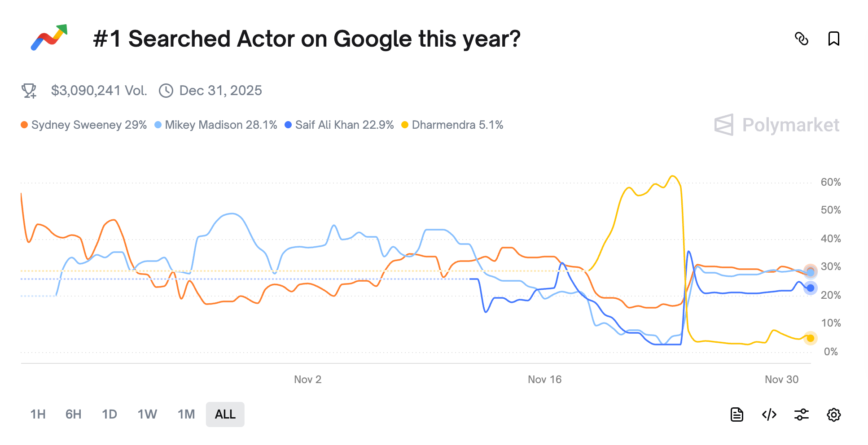This screenshot has height=445, width=868.
Task: Select the 1H time range
Action: [x=38, y=414]
